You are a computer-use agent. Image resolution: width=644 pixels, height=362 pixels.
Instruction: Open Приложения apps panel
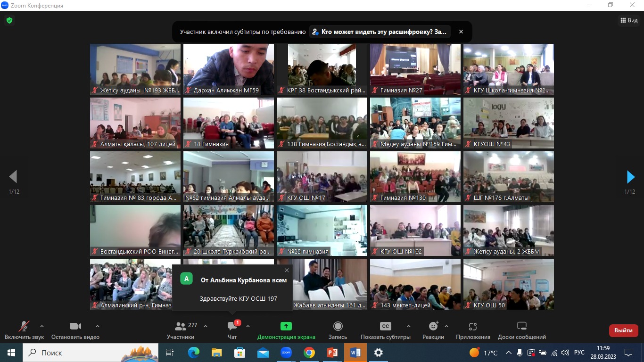click(x=473, y=330)
